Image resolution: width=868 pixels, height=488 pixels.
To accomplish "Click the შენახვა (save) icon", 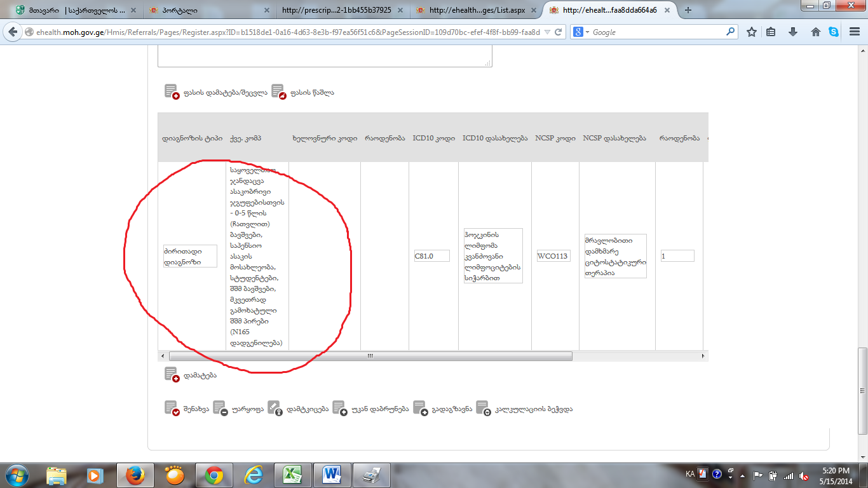I will click(172, 409).
